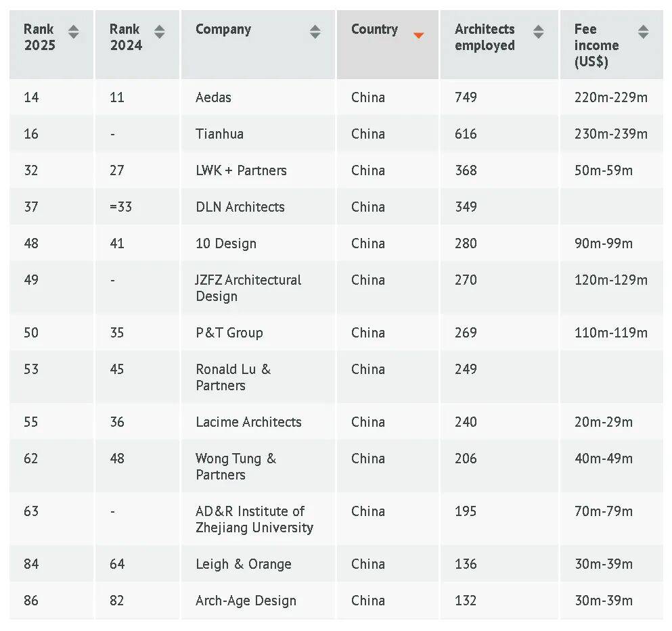This screenshot has width=672, height=631.
Task: Select the 10 Design company entry
Action: [226, 243]
